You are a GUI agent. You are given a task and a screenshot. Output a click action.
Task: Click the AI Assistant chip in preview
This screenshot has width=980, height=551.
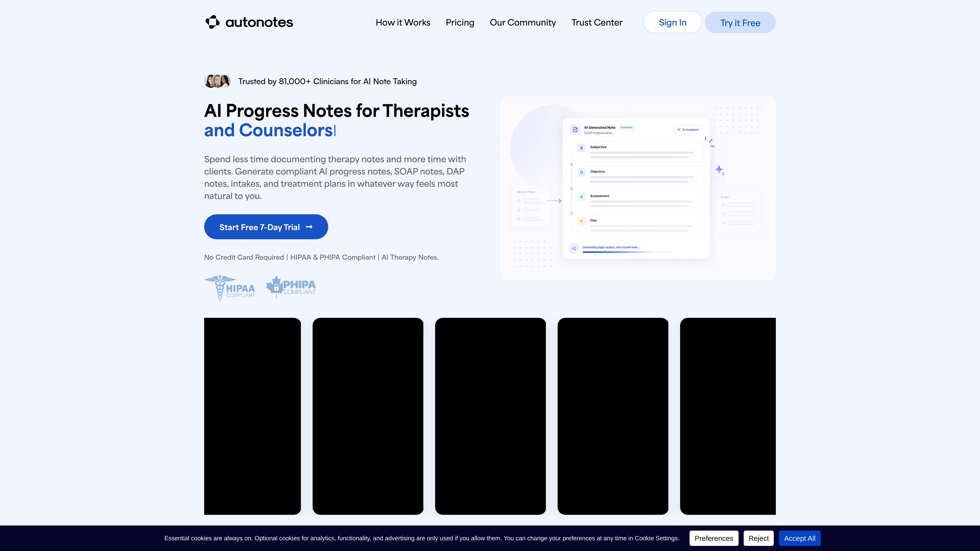(x=688, y=130)
